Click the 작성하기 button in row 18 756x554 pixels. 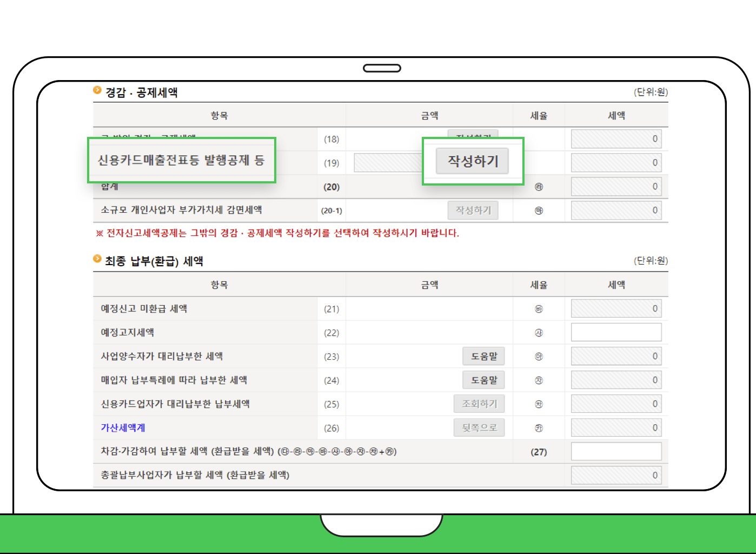(x=472, y=136)
